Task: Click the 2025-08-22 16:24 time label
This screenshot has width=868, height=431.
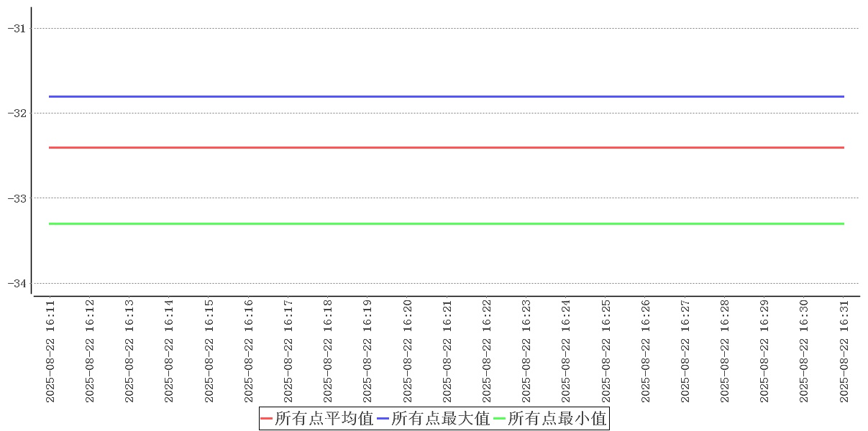Action: tap(566, 351)
